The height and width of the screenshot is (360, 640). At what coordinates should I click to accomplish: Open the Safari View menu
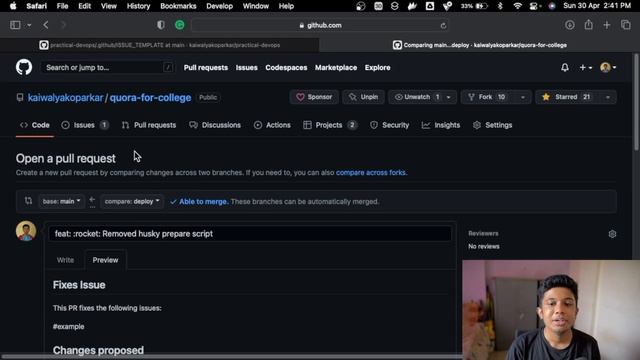[109, 6]
